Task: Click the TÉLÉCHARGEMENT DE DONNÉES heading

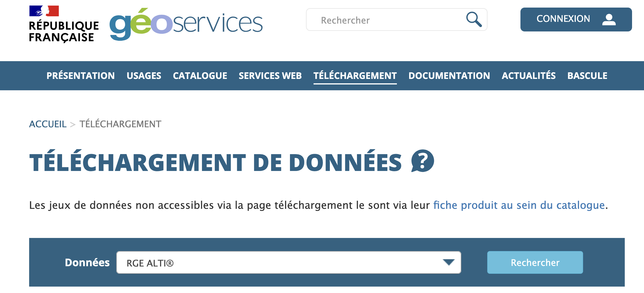Action: [216, 161]
